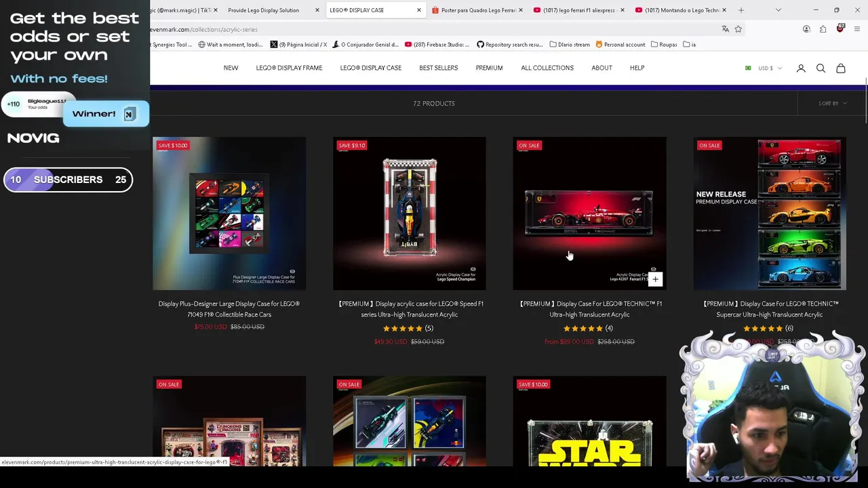Open BEST SELLERS menu item
Viewport: 868px width, 488px height.
(438, 68)
